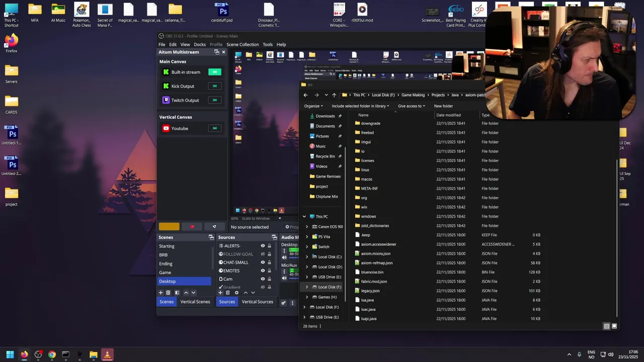Click New folder in Explorer toolbar
Image resolution: width=644 pixels, height=362 pixels.
coord(443,106)
